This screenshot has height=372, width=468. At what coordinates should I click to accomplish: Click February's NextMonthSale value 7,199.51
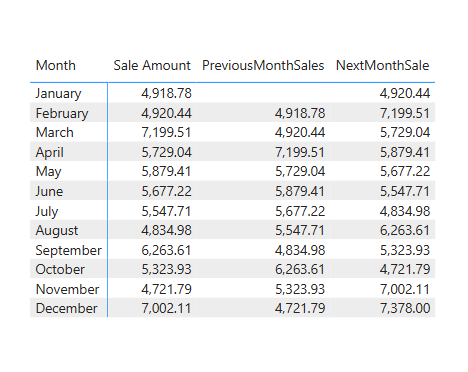405,113
